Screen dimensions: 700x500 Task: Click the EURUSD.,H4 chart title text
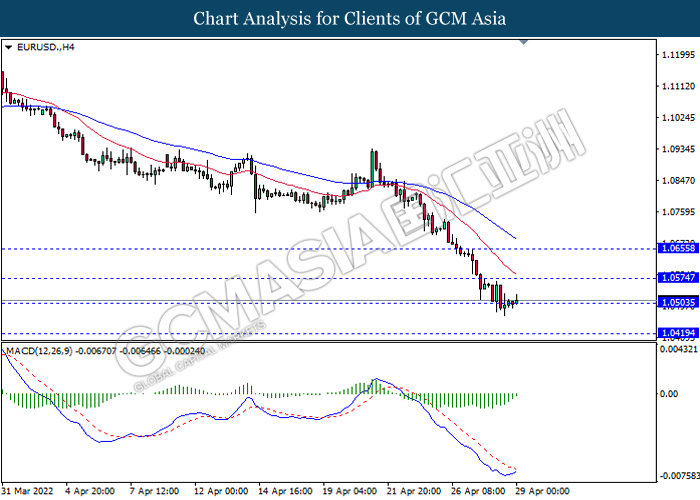[46, 47]
